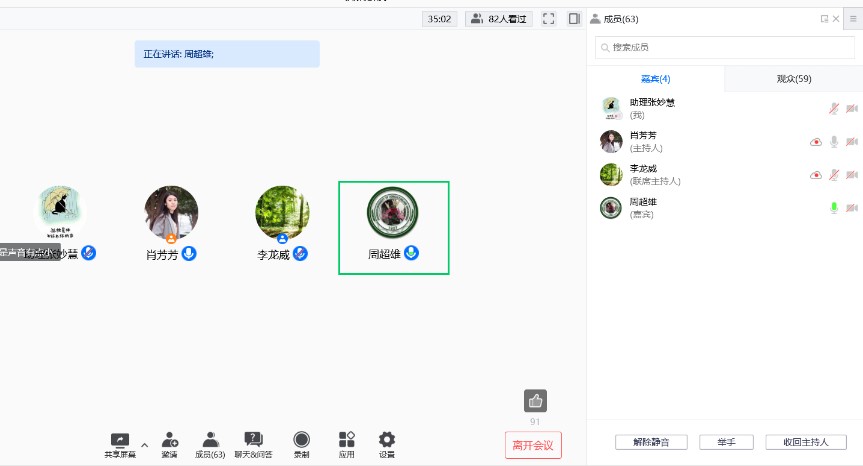The height and width of the screenshot is (466, 863).
Task: Toggle microphone for 周超雄 in member list
Action: point(833,208)
